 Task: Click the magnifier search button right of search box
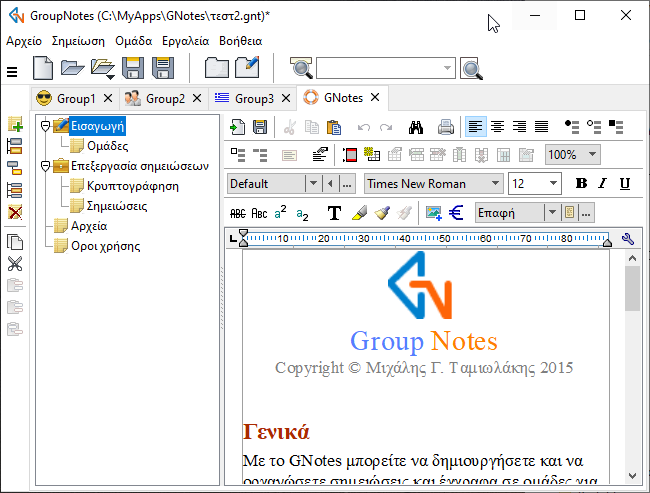click(472, 69)
